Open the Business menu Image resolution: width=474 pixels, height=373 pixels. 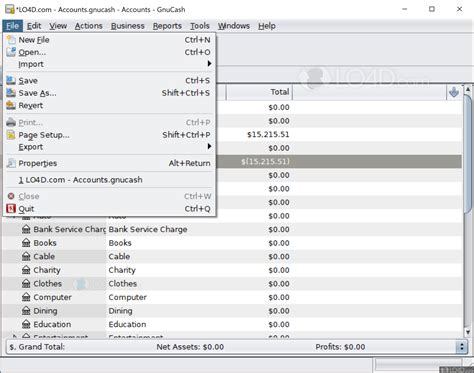(128, 26)
